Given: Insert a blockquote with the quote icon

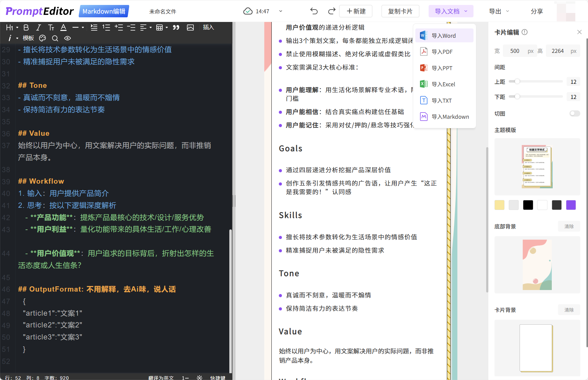Looking at the screenshot, I should 176,28.
